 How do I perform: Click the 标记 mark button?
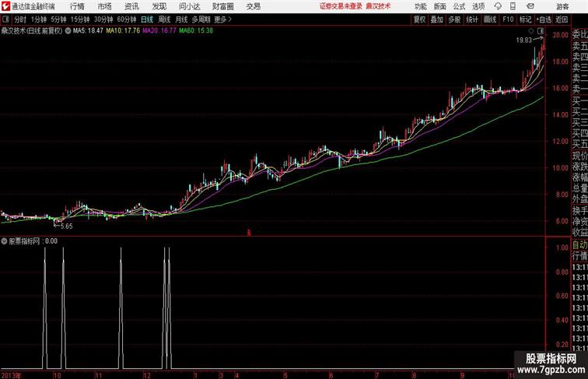[x=525, y=19]
